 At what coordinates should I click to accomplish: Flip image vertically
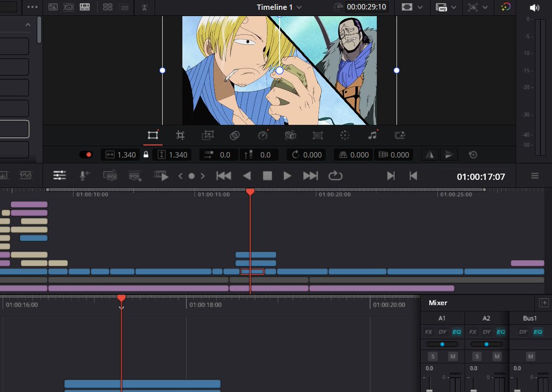click(x=448, y=155)
